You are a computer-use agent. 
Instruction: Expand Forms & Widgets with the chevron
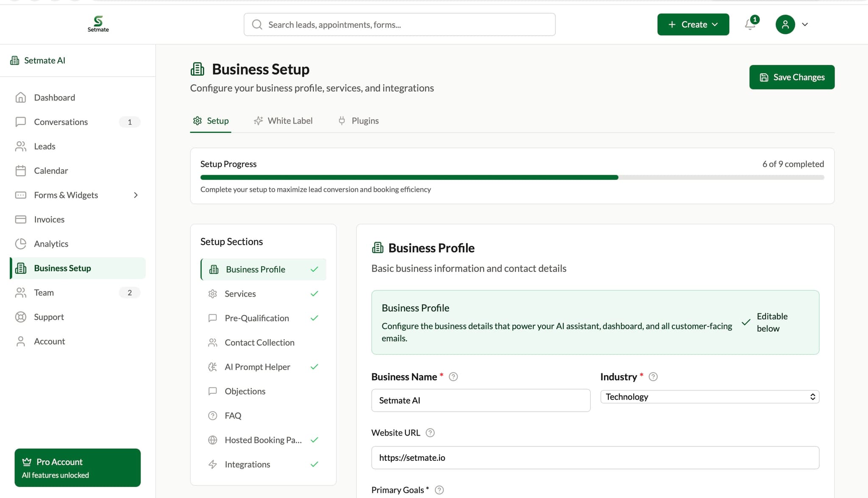coord(136,195)
